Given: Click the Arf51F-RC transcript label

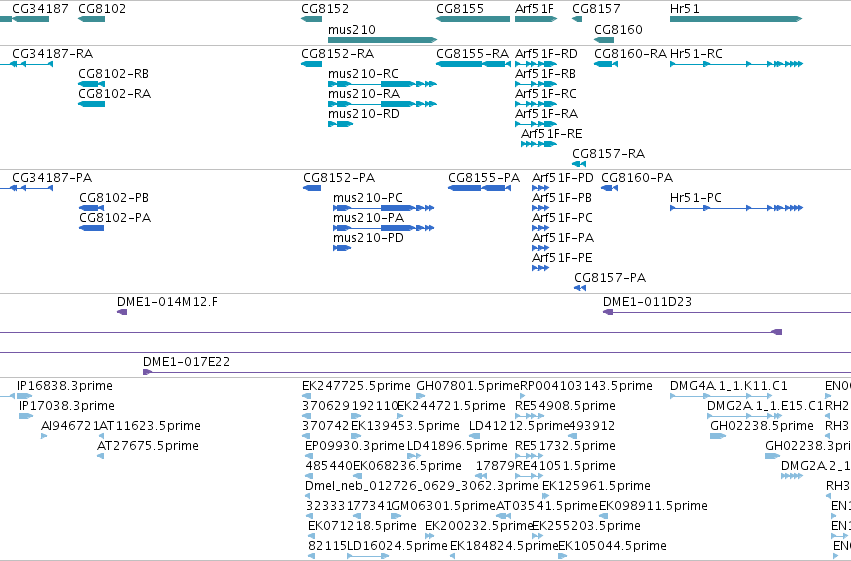Looking at the screenshot, I should [x=545, y=94].
